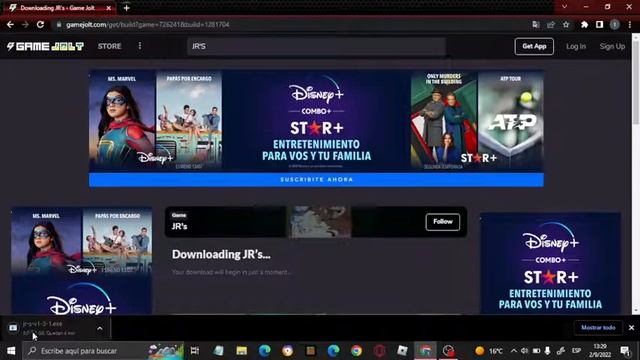The height and width of the screenshot is (360, 640).
Task: Go forward in browser history
Action: [x=25, y=24]
